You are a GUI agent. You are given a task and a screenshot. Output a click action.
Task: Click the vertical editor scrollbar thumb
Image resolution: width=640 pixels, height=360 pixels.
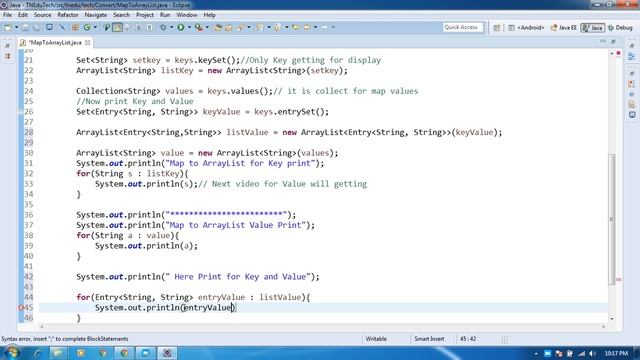[x=612, y=219]
